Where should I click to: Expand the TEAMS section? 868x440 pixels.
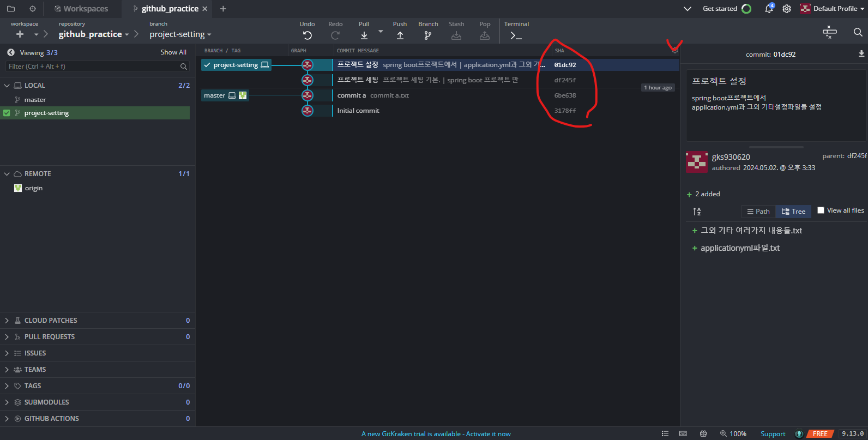tap(7, 370)
